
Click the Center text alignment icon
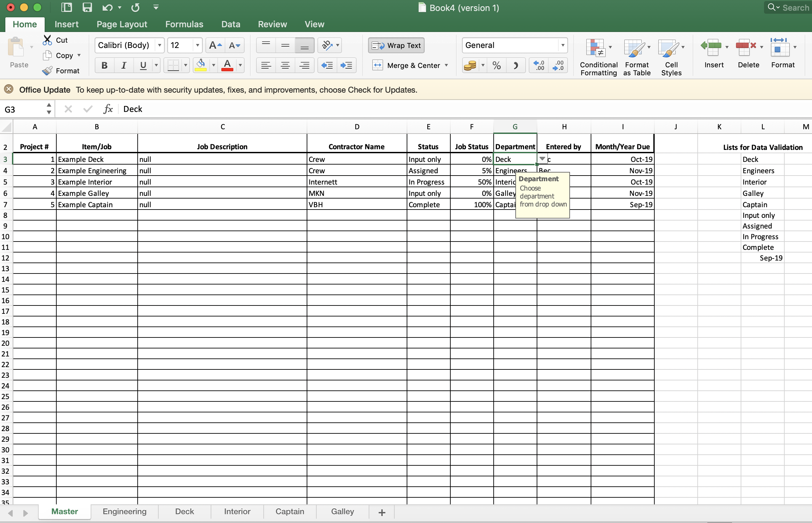(285, 65)
